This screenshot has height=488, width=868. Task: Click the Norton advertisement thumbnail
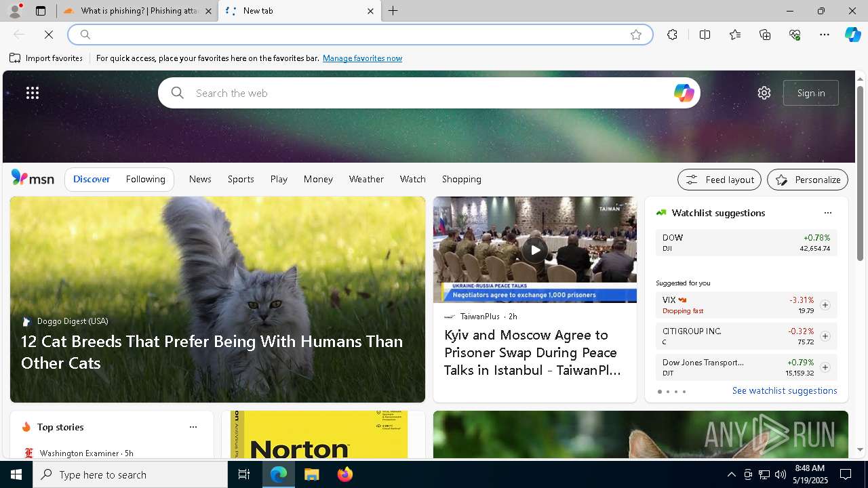click(319, 434)
